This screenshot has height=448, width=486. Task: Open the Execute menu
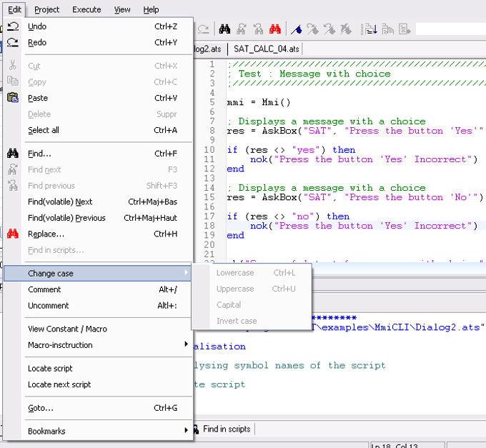tap(86, 9)
